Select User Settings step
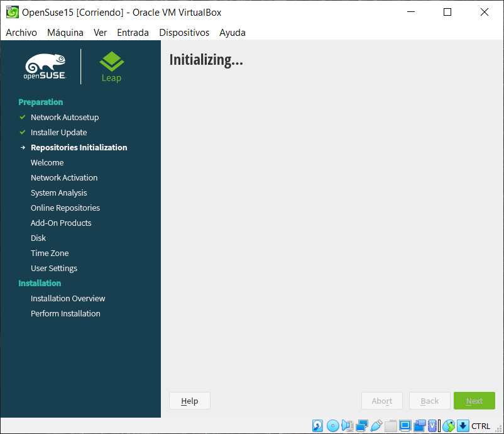504x434 pixels. [53, 269]
